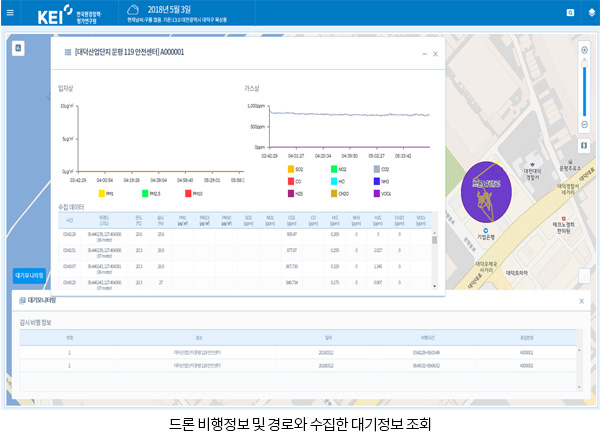Select second flight row in monitoring table
The width and height of the screenshot is (600, 441).
pos(300,366)
